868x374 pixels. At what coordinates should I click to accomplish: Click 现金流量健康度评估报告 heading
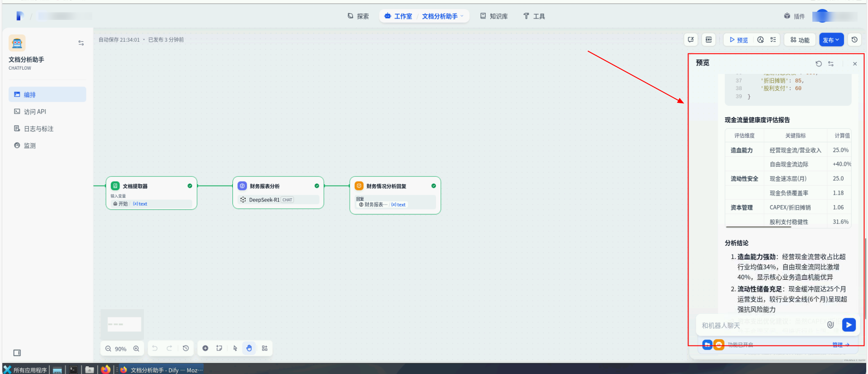757,120
